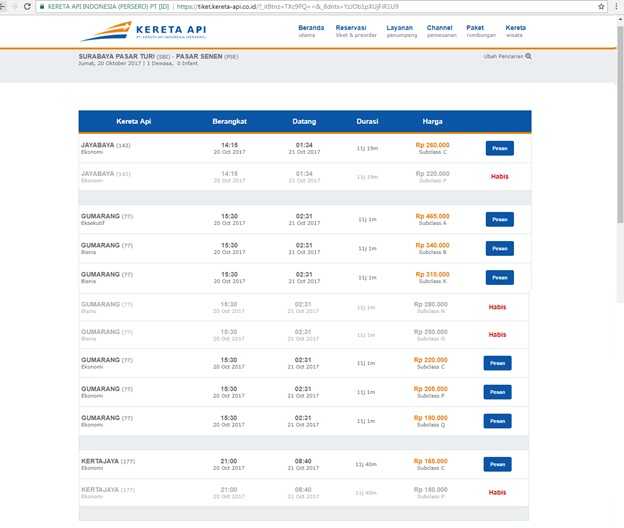
Task: Order Gumarang Bisnis Rp 340.000 ticket
Action: coord(499,248)
